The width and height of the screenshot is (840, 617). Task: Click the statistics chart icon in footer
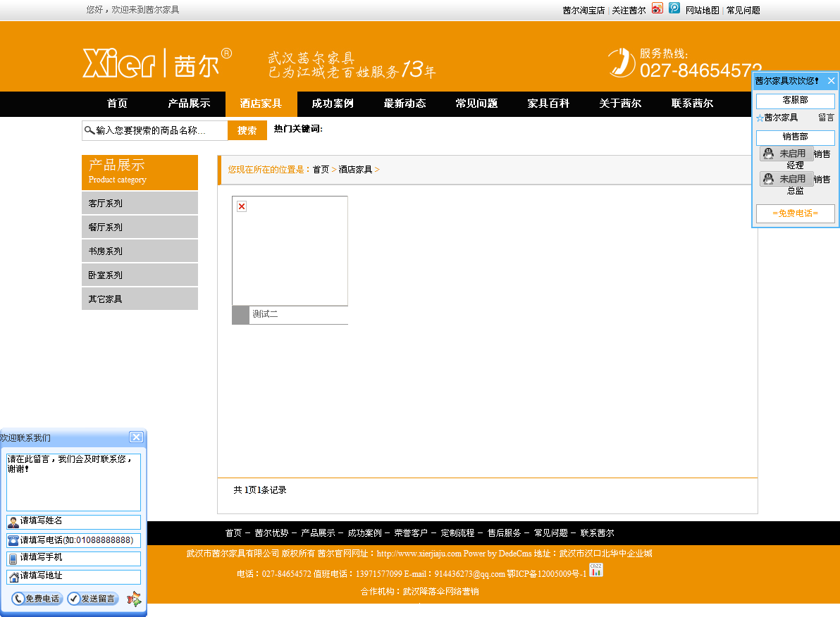pyautogui.click(x=596, y=571)
